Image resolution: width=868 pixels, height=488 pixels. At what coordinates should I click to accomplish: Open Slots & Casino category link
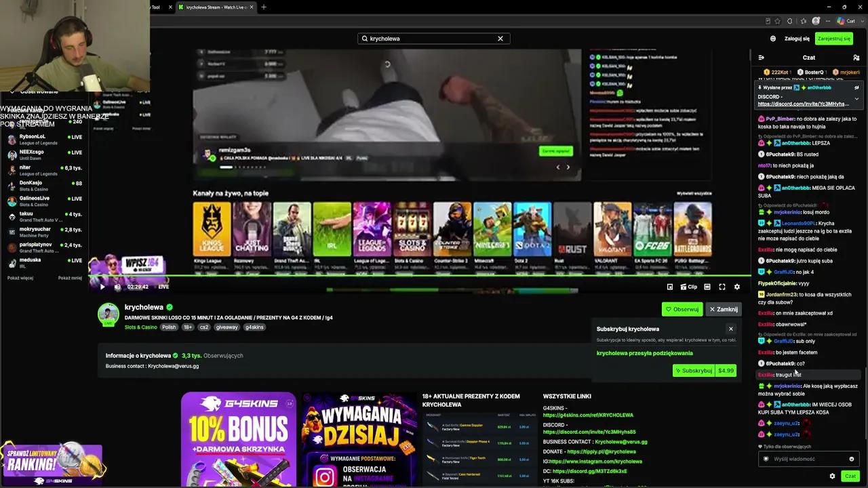coord(141,327)
